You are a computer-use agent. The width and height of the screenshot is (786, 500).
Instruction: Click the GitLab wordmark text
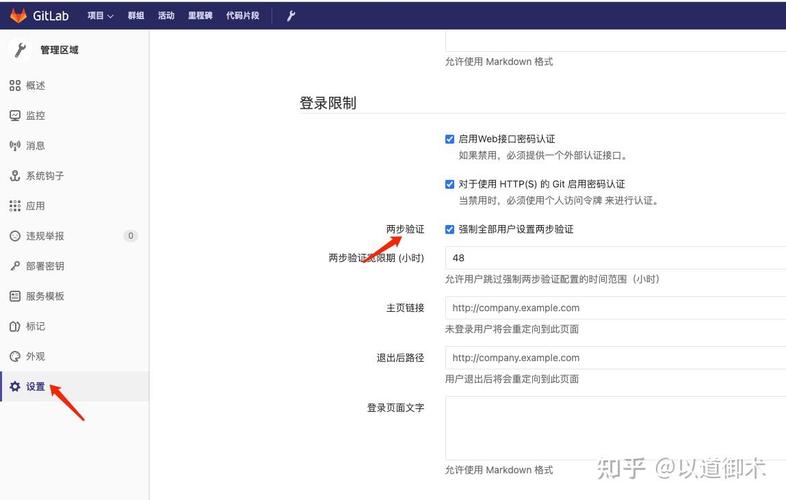pos(51,16)
